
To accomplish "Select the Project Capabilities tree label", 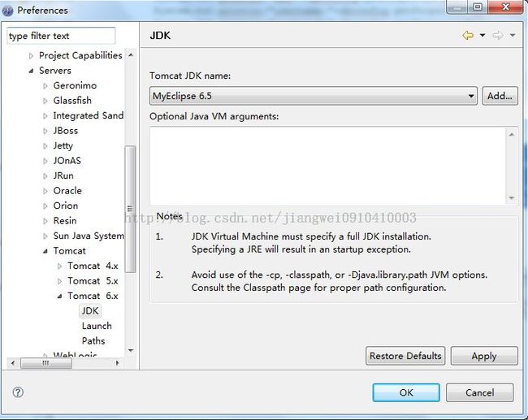I will 80,55.
